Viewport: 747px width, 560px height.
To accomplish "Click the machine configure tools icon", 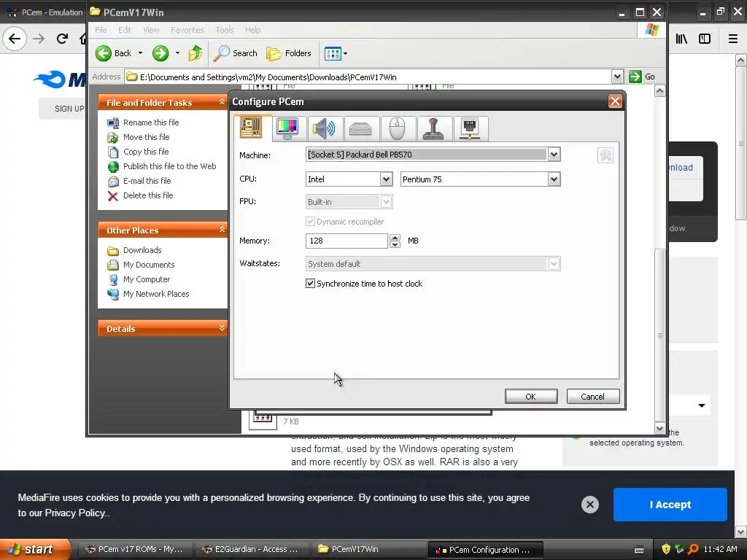I will point(605,155).
